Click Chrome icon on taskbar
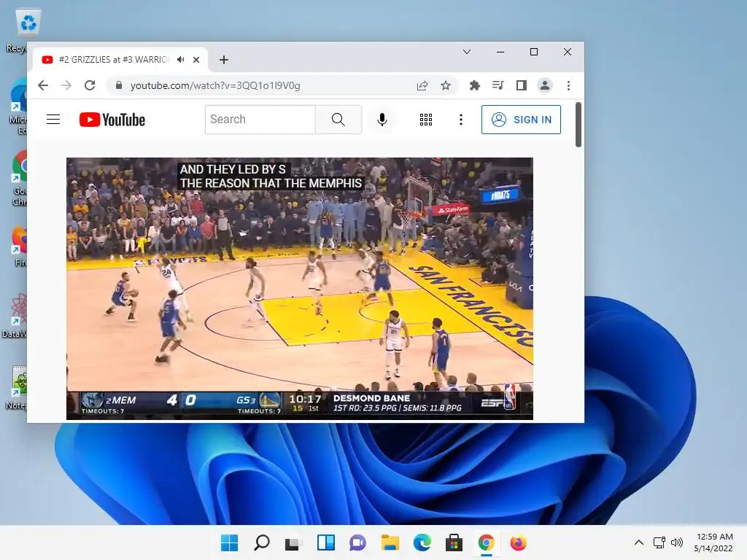 click(x=487, y=542)
